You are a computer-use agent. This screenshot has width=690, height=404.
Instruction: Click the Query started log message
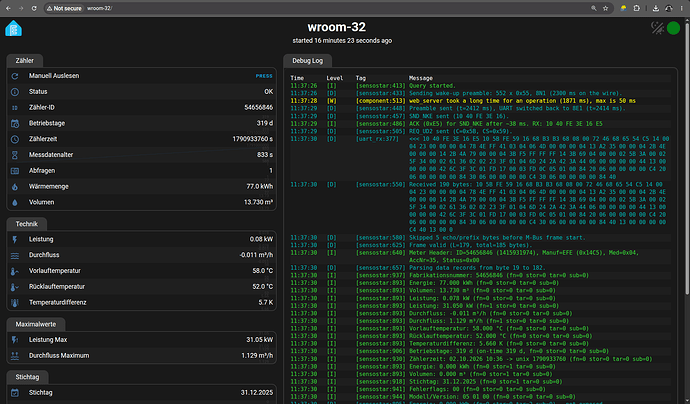click(432, 86)
